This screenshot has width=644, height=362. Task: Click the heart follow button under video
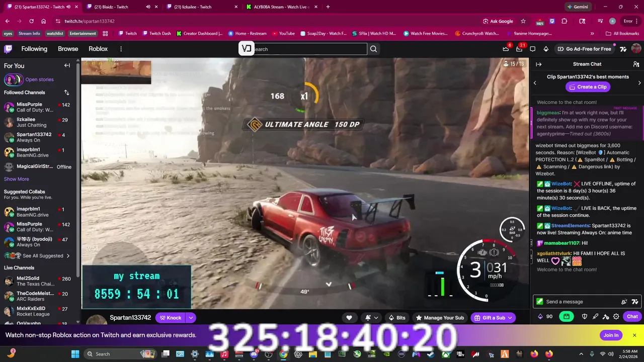349,318
